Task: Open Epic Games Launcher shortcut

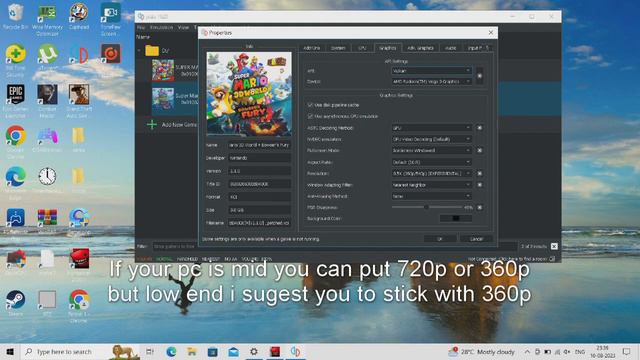Action: tap(16, 101)
